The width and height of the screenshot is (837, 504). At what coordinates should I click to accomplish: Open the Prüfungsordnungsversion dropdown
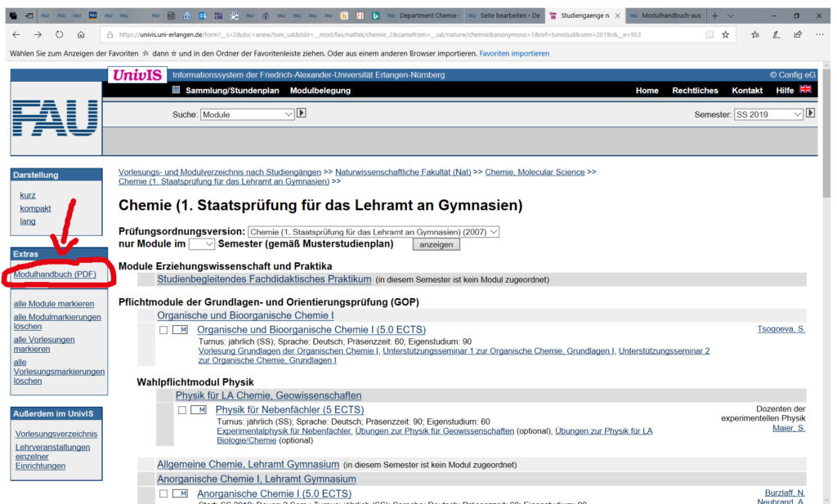click(x=374, y=232)
